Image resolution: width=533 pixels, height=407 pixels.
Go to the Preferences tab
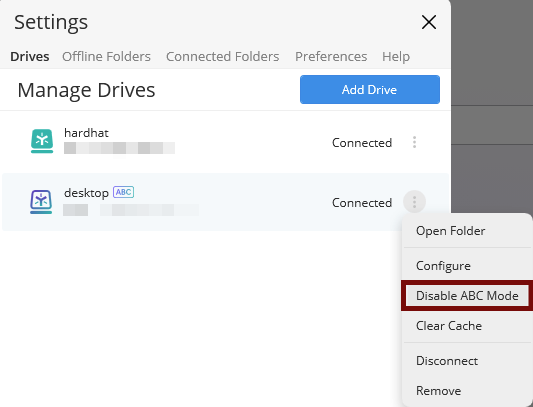tap(331, 56)
